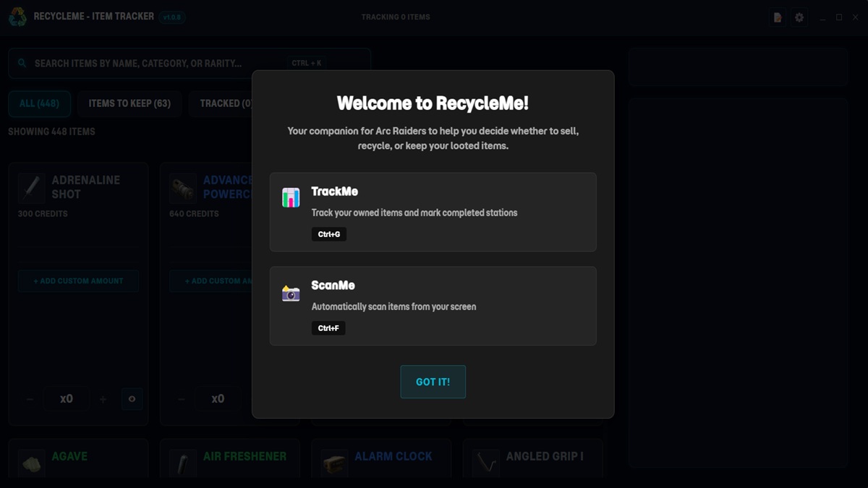The width and height of the screenshot is (868, 488).
Task: Click the 300 CREDITS value
Action: coord(43,214)
